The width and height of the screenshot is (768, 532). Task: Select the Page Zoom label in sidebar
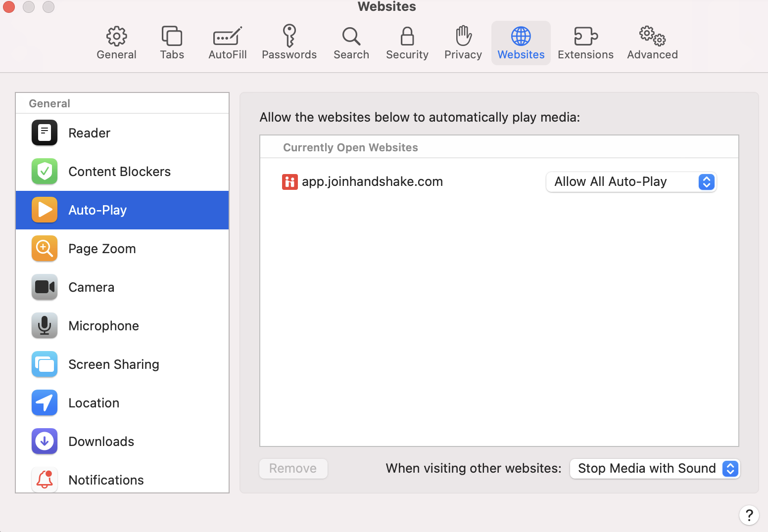click(102, 249)
